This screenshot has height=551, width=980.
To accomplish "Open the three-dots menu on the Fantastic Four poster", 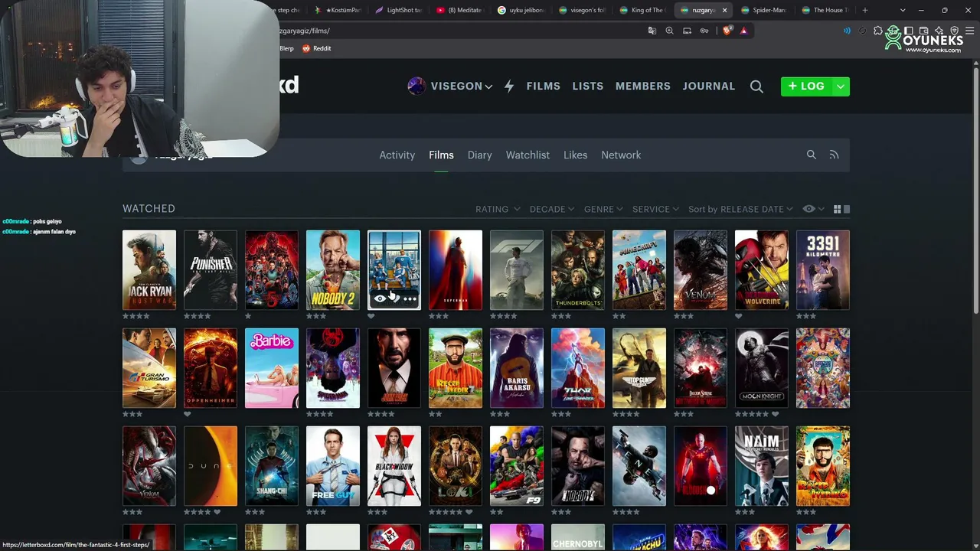I will tap(410, 298).
